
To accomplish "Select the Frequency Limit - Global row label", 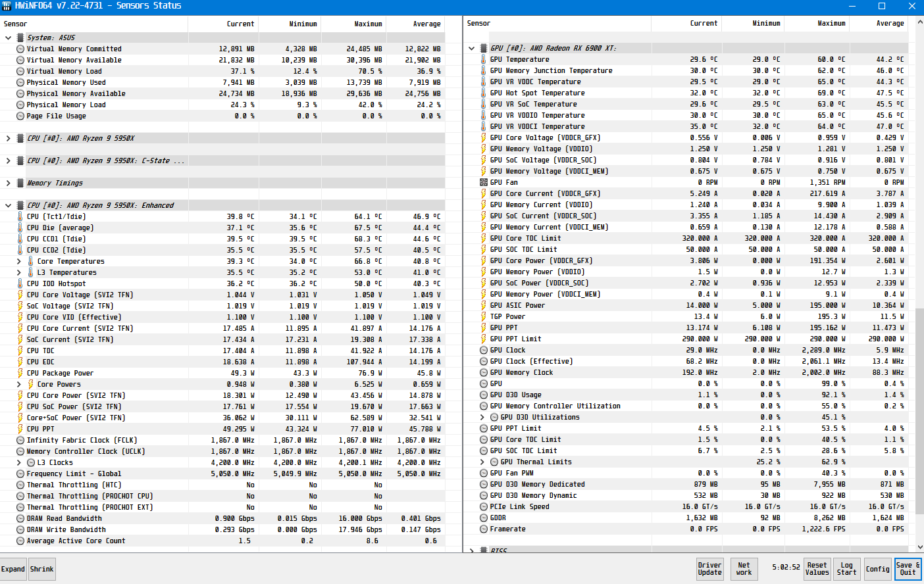I will coord(74,474).
